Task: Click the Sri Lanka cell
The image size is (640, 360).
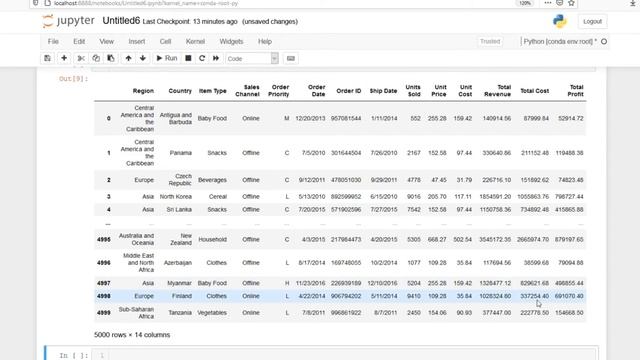Action: point(179,209)
